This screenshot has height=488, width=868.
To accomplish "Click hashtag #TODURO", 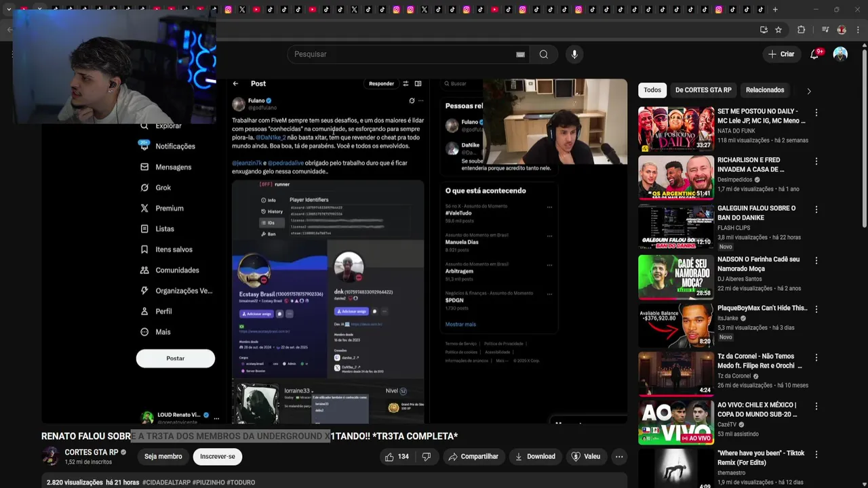I will pos(241,483).
